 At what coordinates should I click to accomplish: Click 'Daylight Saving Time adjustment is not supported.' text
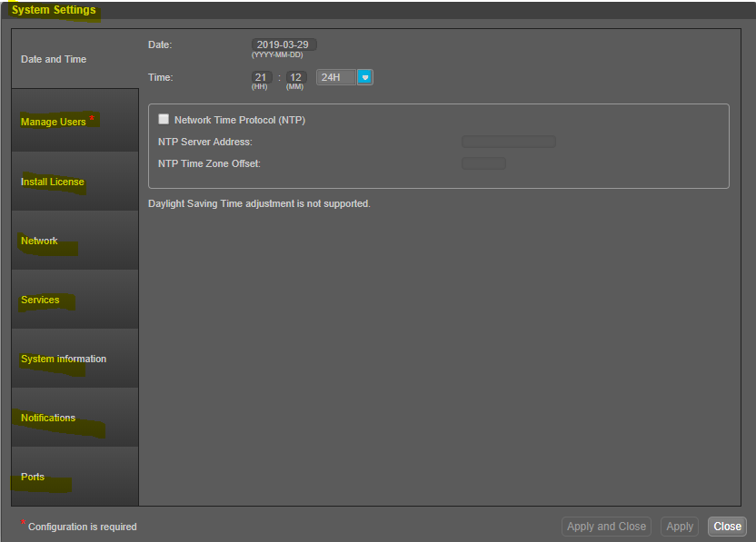pyautogui.click(x=259, y=203)
